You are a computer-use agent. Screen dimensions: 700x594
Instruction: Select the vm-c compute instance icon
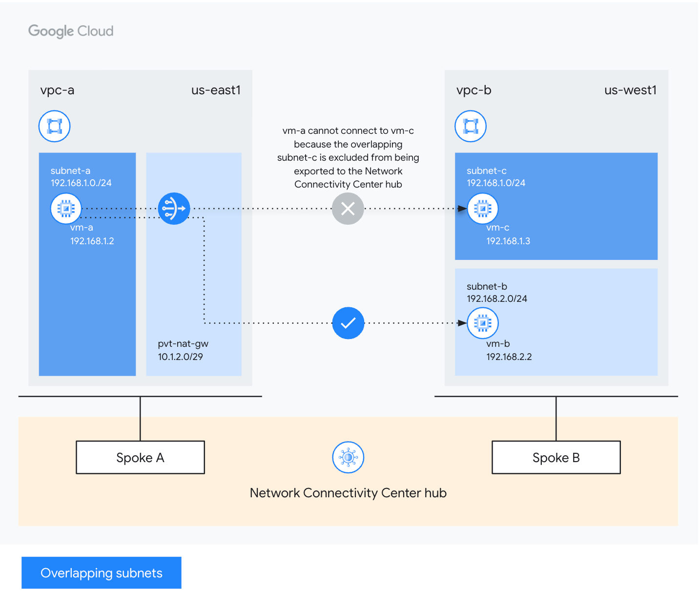tap(482, 209)
